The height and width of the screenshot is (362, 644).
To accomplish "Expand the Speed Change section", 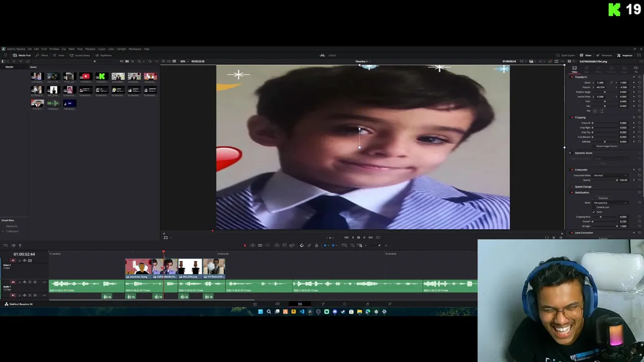I will point(583,187).
